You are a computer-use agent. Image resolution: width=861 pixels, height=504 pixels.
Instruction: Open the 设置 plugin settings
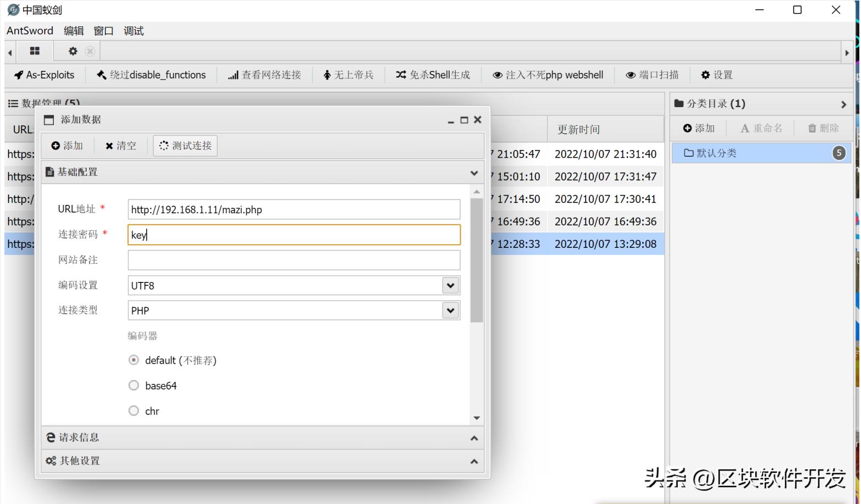(x=717, y=75)
